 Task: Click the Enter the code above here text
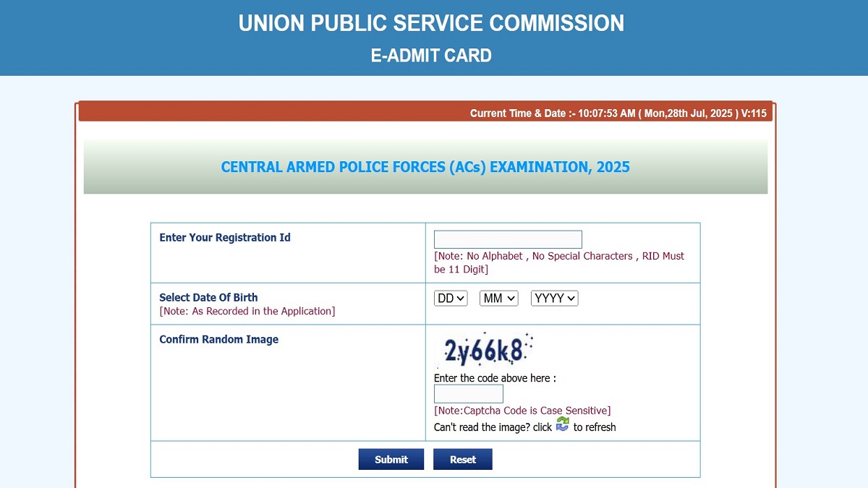495,378
